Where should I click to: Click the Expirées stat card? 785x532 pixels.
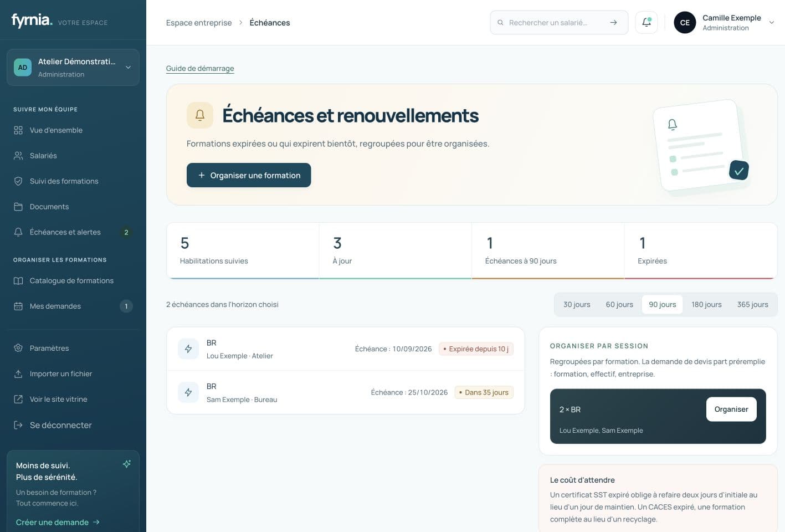coord(701,251)
